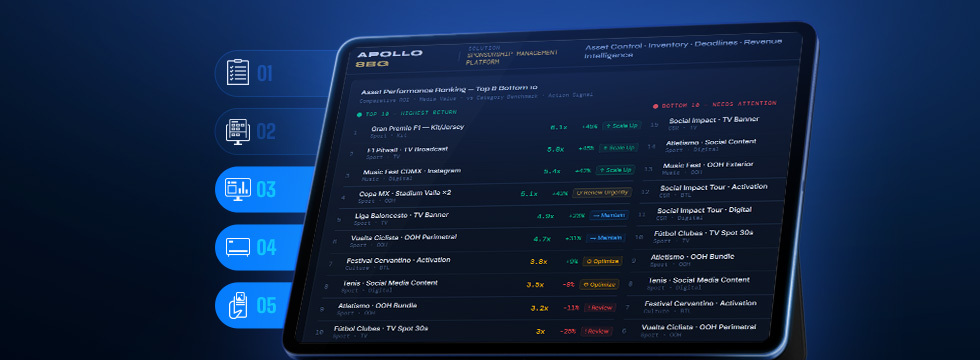
Task: Click the 3.5x return value
Action: click(x=535, y=285)
